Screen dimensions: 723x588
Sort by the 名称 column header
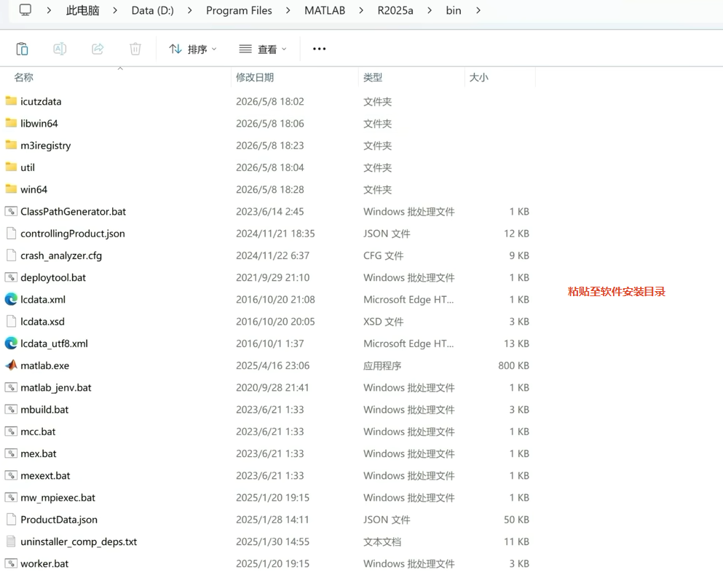click(x=23, y=77)
